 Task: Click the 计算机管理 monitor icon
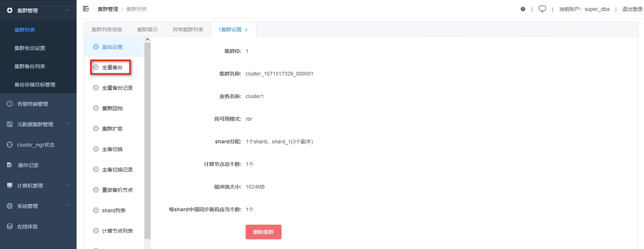(10, 186)
